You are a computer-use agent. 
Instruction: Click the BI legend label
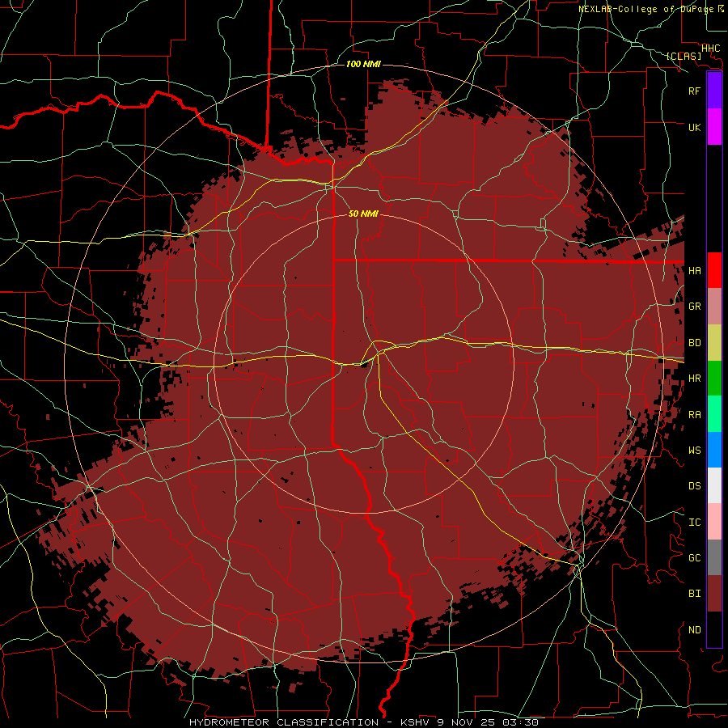[x=695, y=594]
